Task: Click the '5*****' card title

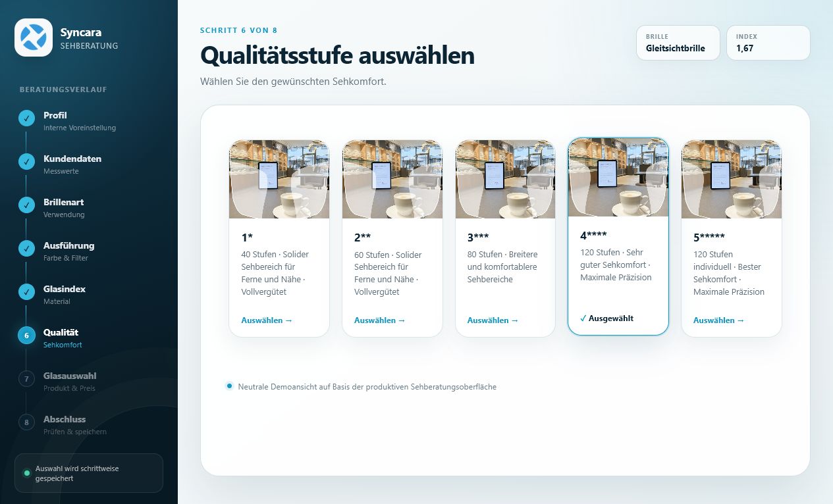Action: point(709,237)
